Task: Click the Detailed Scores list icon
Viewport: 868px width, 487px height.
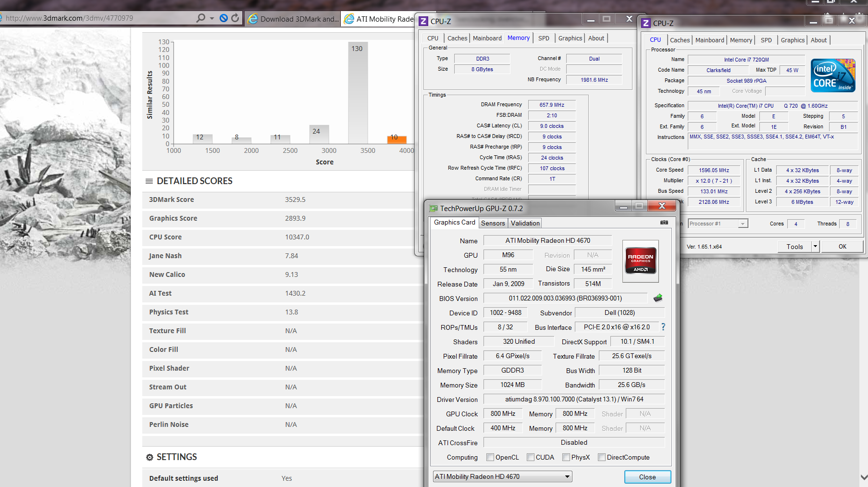Action: coord(149,181)
